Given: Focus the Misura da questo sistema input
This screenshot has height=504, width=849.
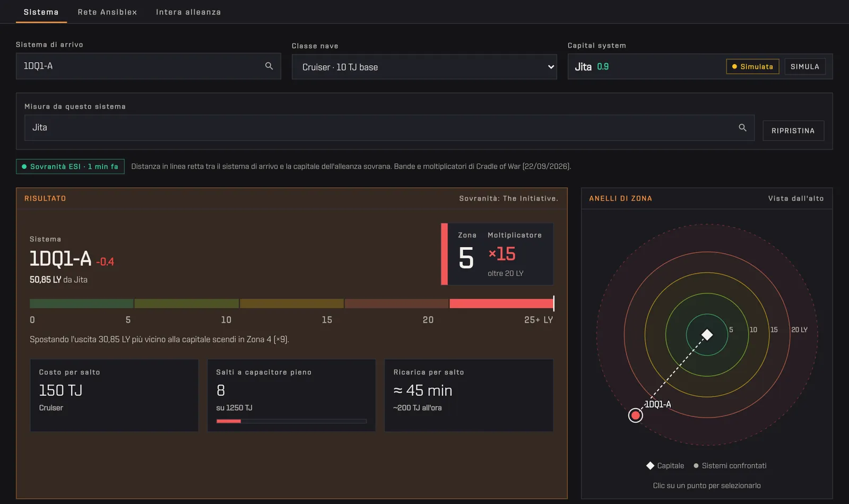Looking at the screenshot, I should (389, 127).
